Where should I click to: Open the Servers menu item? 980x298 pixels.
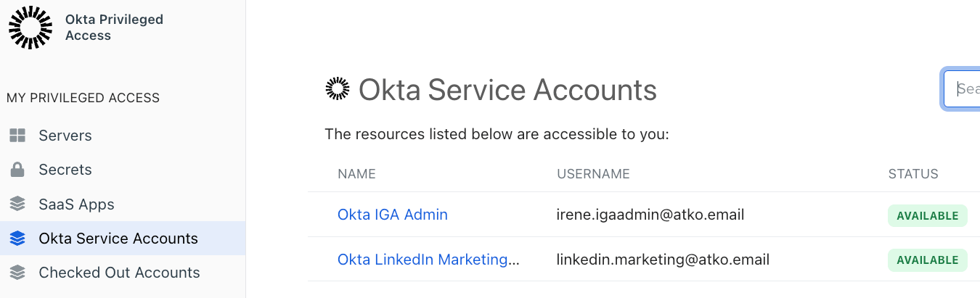pyautogui.click(x=65, y=136)
